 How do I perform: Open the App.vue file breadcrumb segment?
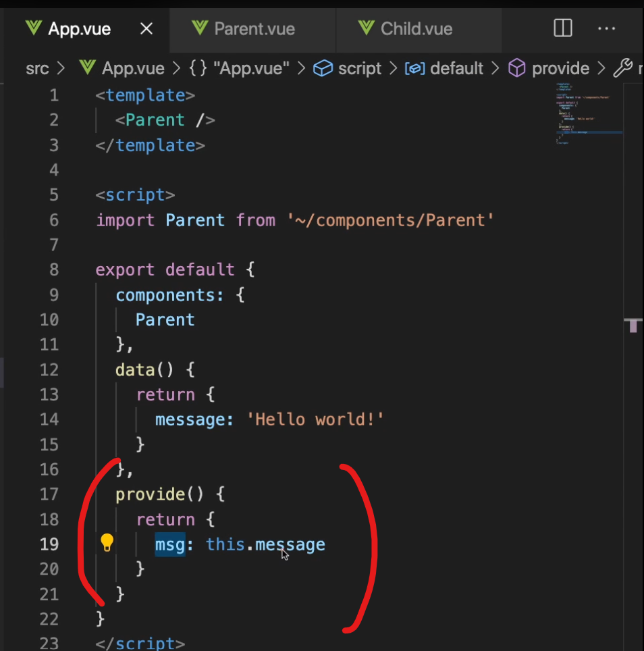133,68
